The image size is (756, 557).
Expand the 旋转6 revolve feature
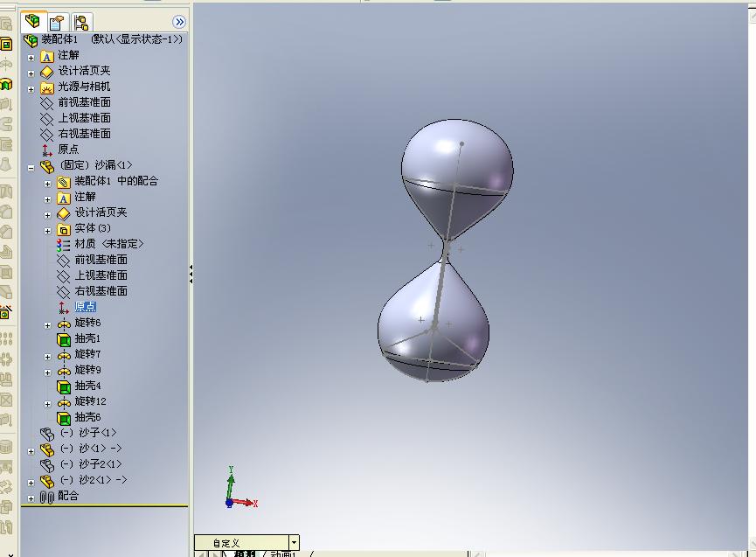click(47, 325)
